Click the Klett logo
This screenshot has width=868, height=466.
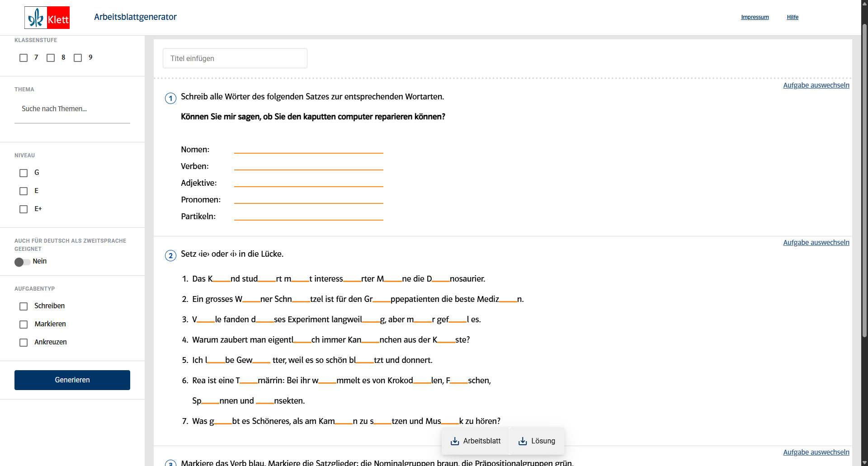[x=47, y=18]
